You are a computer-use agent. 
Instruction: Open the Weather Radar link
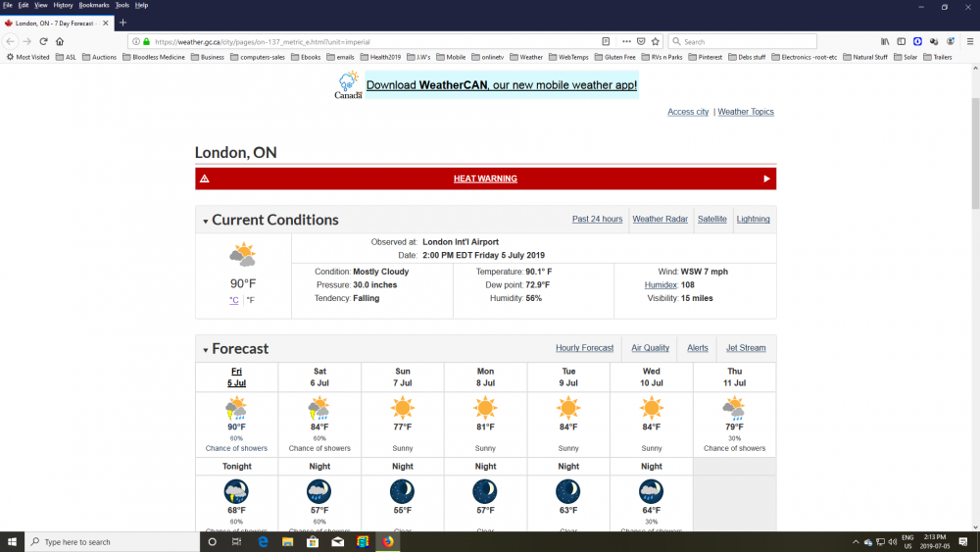point(660,220)
